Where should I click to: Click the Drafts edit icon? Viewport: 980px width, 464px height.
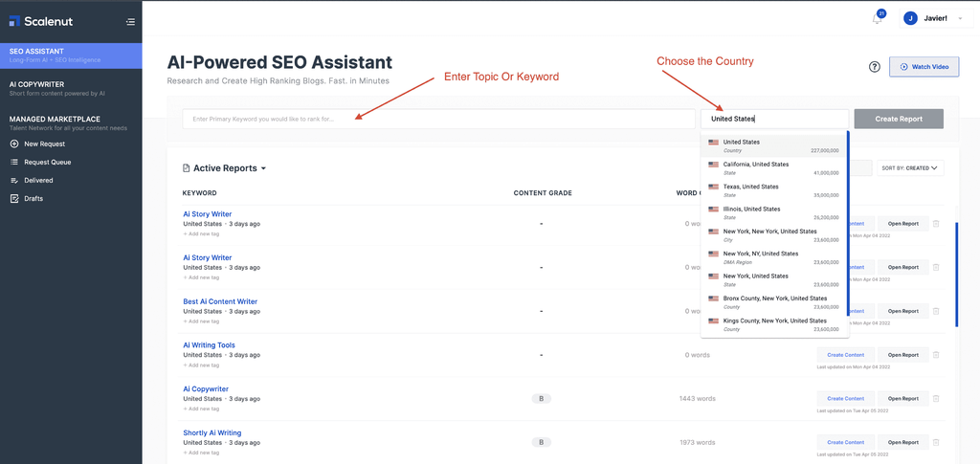click(14, 199)
